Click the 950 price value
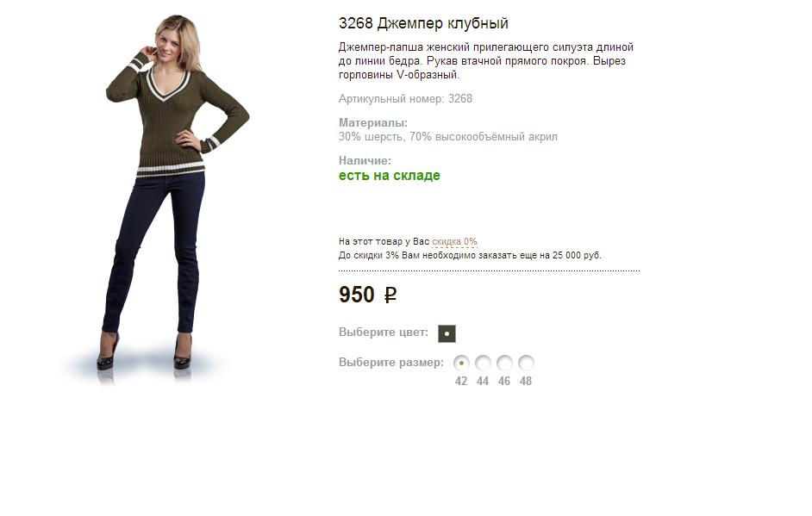Image resolution: width=812 pixels, height=516 pixels. (x=356, y=295)
